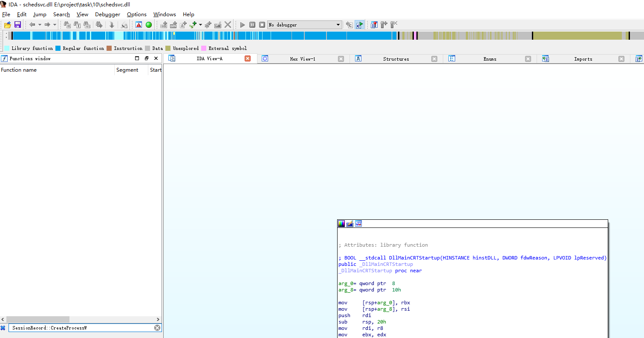Open the No debugger selection dropdown
Viewport: 644px width, 338px height.
pyautogui.click(x=339, y=24)
